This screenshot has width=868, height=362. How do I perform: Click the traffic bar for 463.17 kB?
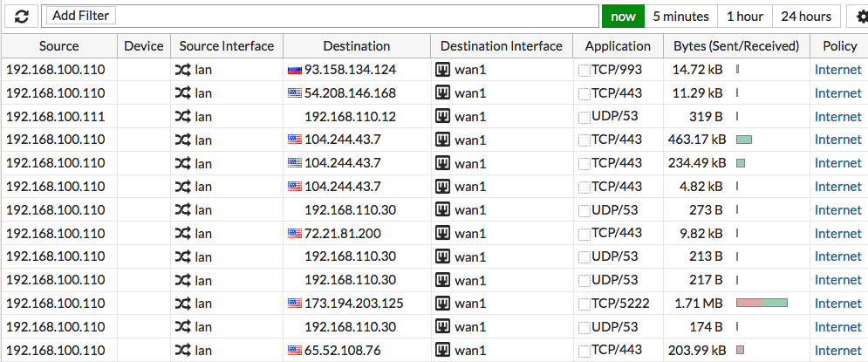744,140
